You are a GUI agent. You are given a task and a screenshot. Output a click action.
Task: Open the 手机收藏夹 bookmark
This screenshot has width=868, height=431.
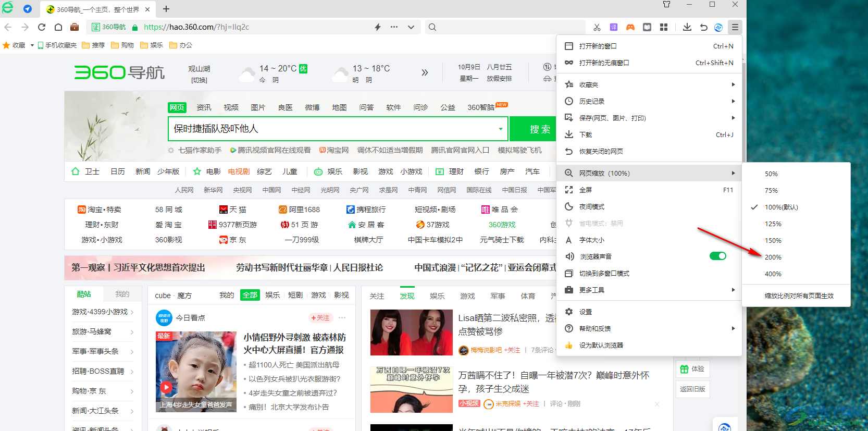pyautogui.click(x=57, y=45)
